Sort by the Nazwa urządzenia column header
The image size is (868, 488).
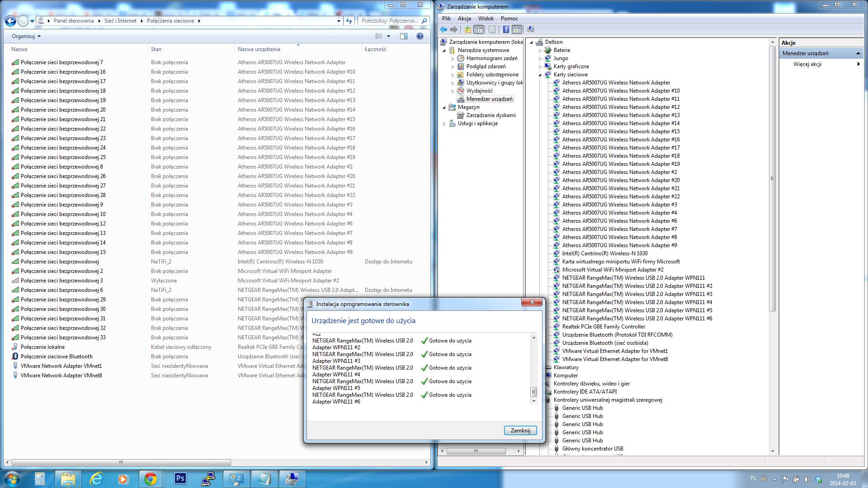(259, 49)
